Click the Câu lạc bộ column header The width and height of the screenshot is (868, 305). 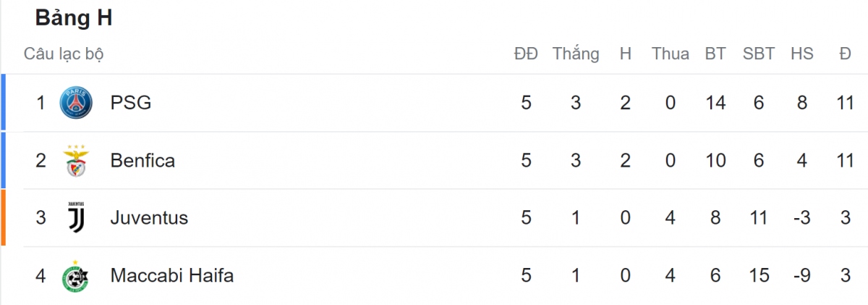click(x=64, y=54)
